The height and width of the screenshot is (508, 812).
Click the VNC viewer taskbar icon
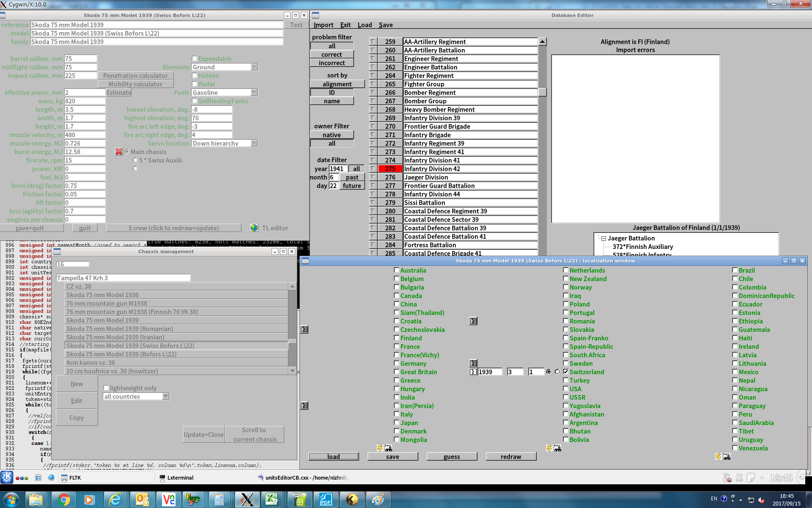pos(168,500)
